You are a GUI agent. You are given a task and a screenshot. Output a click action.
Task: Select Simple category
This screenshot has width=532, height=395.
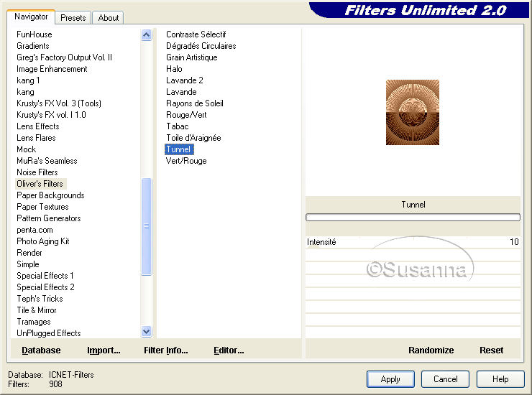point(28,264)
